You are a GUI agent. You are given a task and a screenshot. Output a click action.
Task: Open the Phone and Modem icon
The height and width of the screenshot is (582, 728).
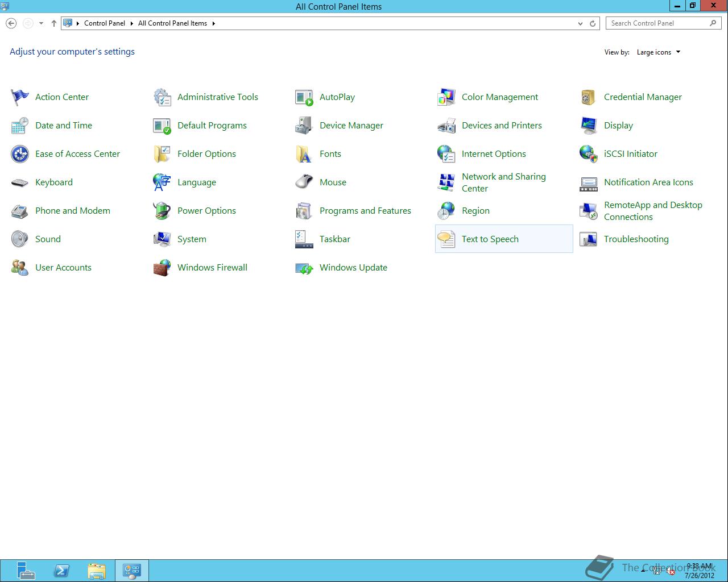(x=20, y=211)
